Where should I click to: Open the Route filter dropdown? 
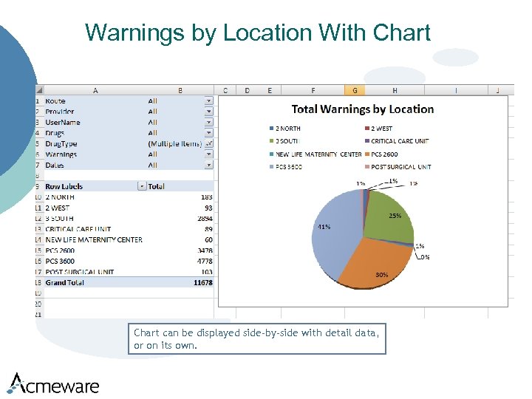208,100
